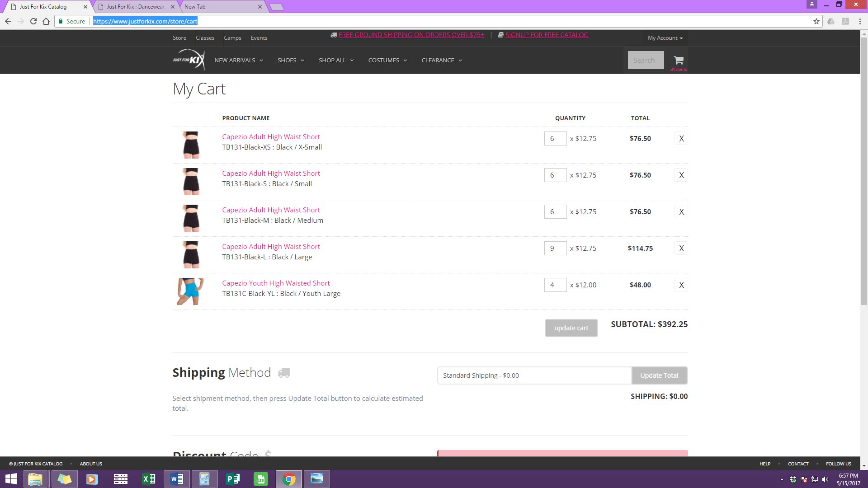Bookmark page with the star icon
868x488 pixels.
[x=816, y=21]
